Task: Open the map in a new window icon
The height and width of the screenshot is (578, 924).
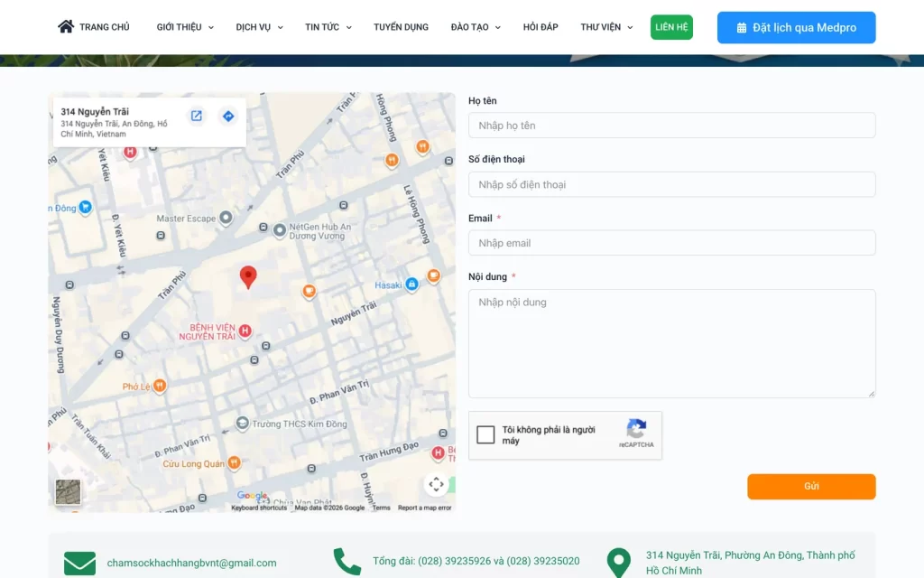Action: click(x=196, y=116)
